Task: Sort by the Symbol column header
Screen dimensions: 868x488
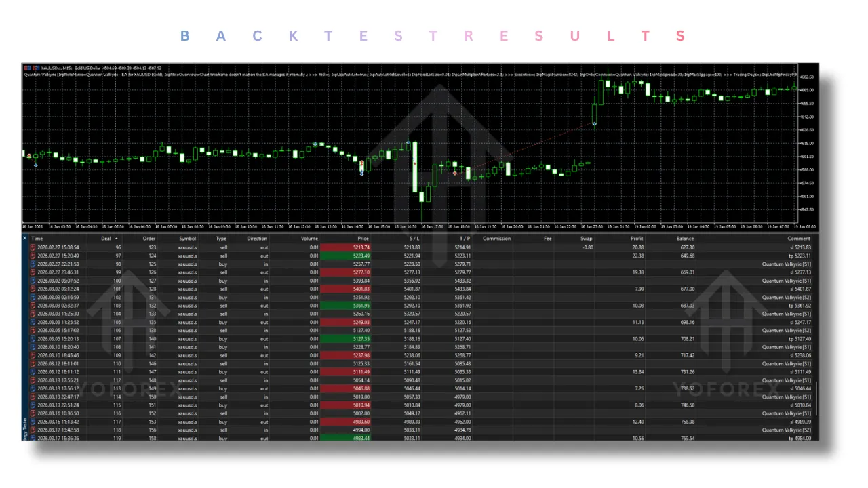Action: pyautogui.click(x=187, y=239)
